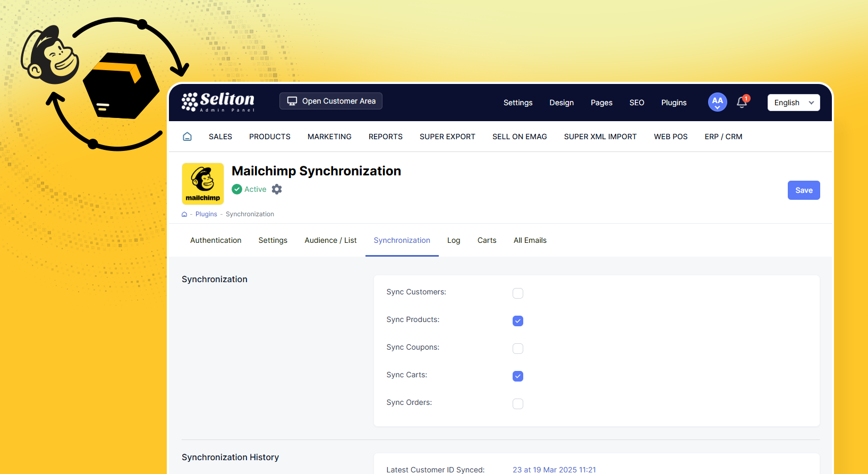Click the Mailchimp plugin logo thumbnail
The image size is (868, 474).
(x=203, y=184)
